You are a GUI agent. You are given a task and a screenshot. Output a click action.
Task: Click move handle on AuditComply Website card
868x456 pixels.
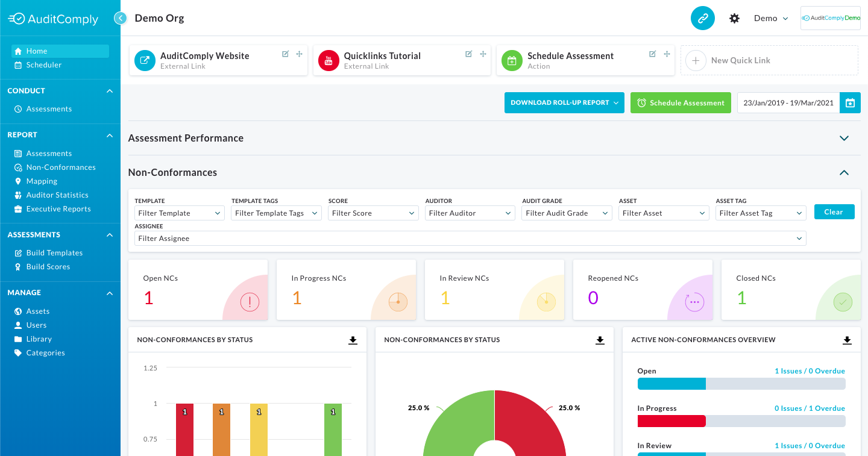click(299, 54)
